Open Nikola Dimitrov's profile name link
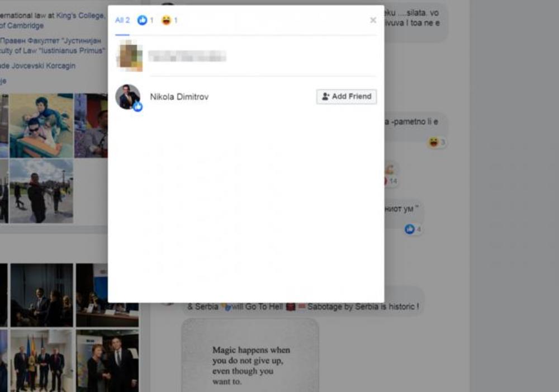The height and width of the screenshot is (392, 559). click(x=179, y=97)
